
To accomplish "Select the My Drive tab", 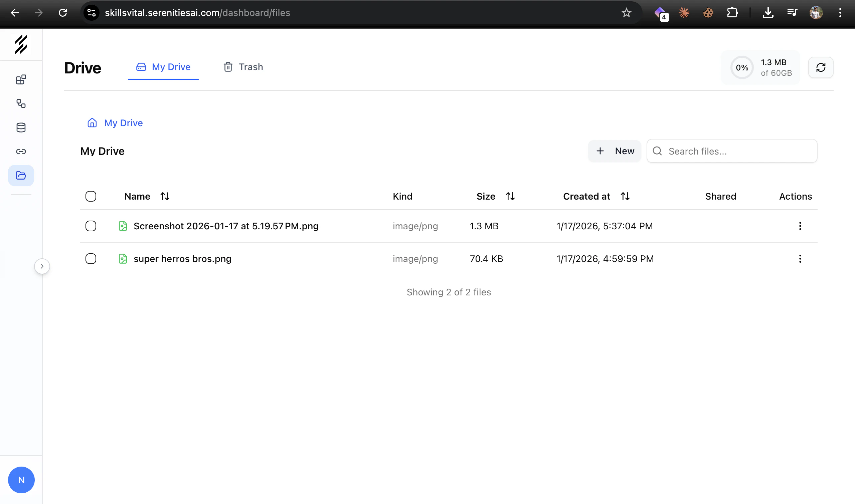I will click(163, 67).
